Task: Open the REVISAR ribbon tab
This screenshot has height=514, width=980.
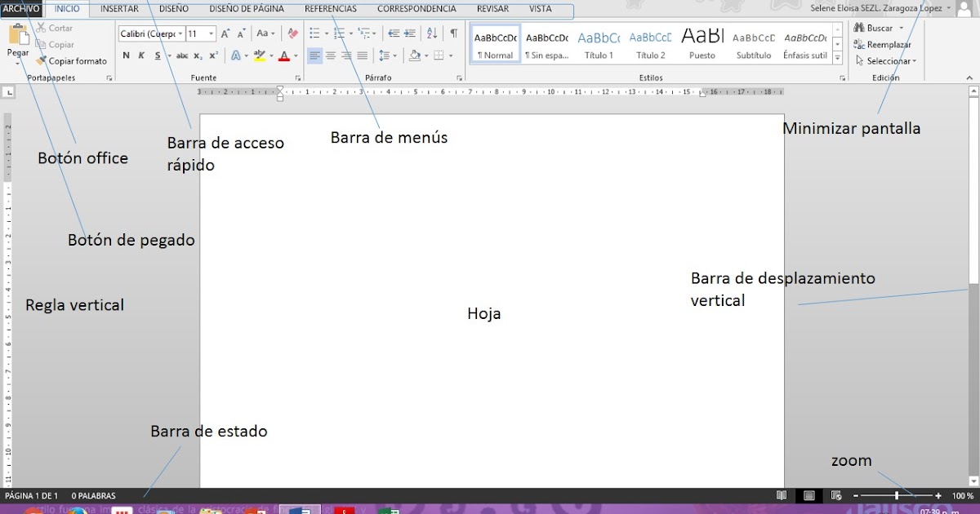Action: point(492,8)
